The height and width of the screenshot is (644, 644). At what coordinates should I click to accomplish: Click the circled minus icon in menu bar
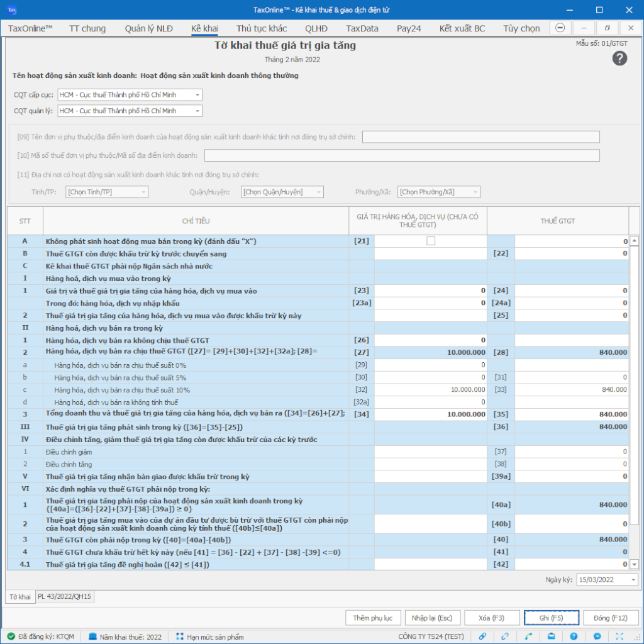pos(560,28)
